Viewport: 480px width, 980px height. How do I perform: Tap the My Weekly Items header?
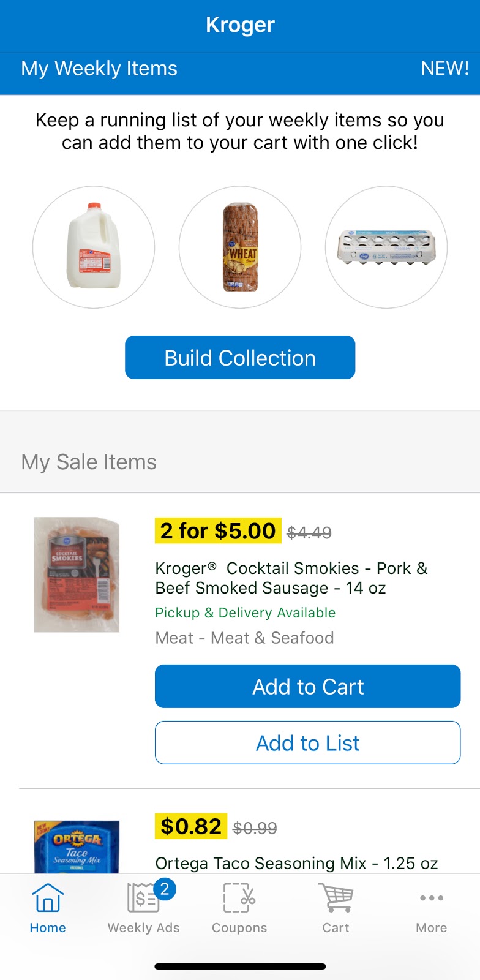tap(99, 69)
